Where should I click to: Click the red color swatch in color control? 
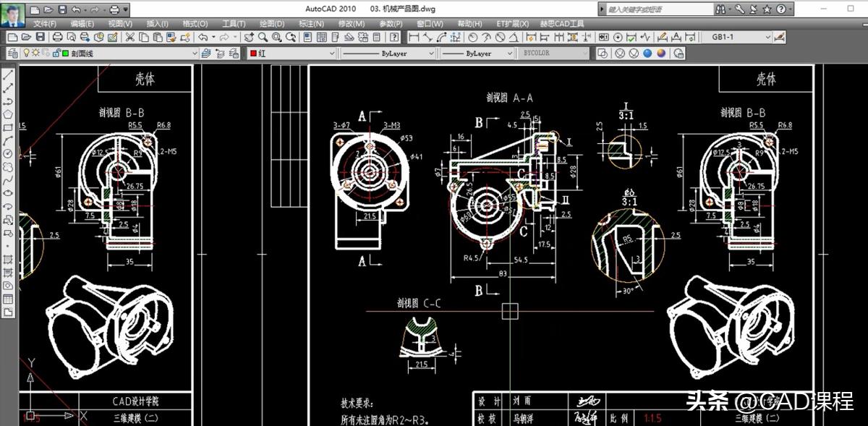[254, 53]
